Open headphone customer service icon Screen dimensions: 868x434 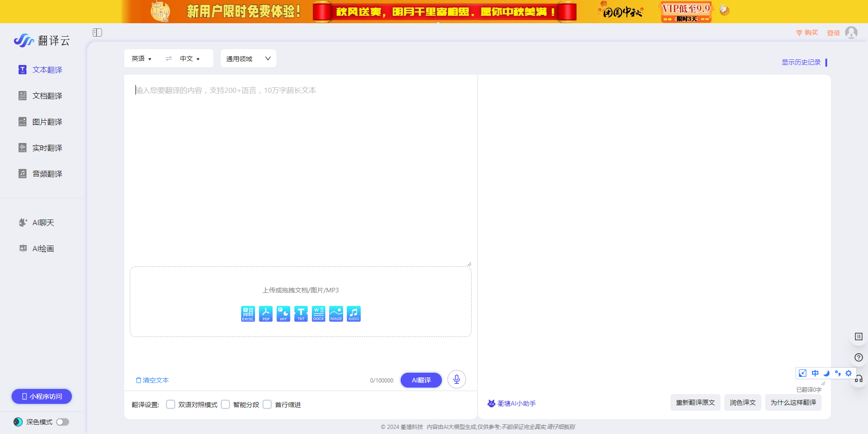pos(859,378)
